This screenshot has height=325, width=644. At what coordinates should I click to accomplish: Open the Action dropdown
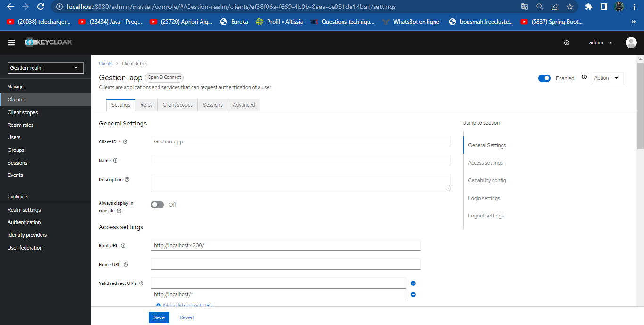[x=607, y=77]
